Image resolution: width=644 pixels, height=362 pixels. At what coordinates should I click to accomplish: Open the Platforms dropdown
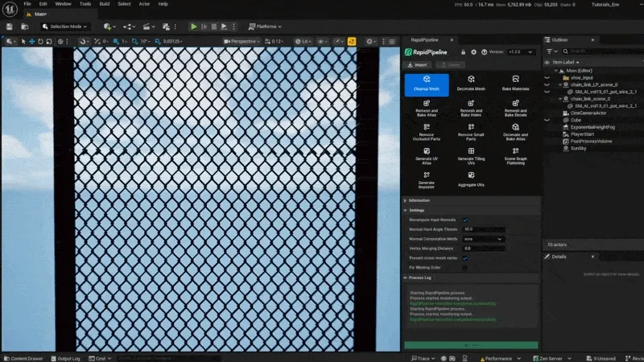[x=266, y=27]
